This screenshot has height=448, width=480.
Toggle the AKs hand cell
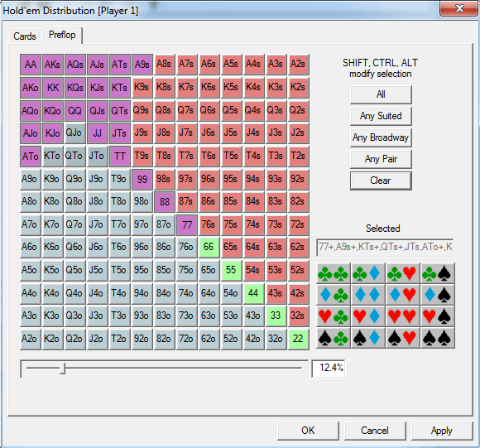pos(53,65)
